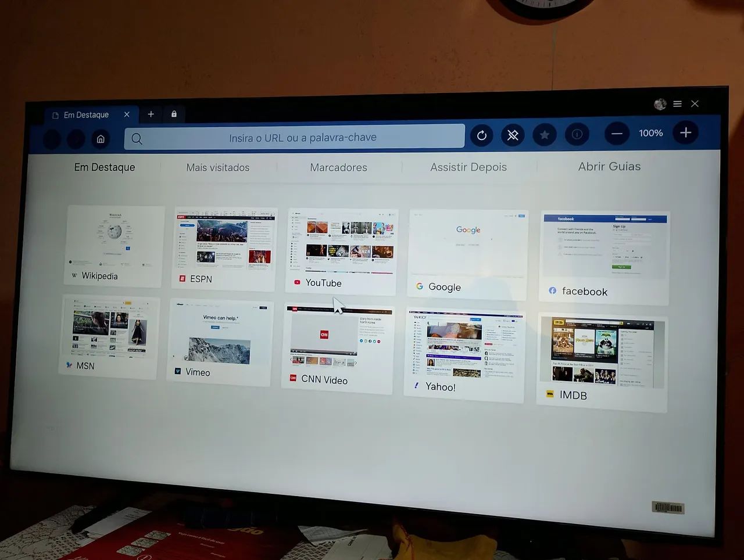
Task: Open a secret tab via the lock icon
Action: (174, 114)
